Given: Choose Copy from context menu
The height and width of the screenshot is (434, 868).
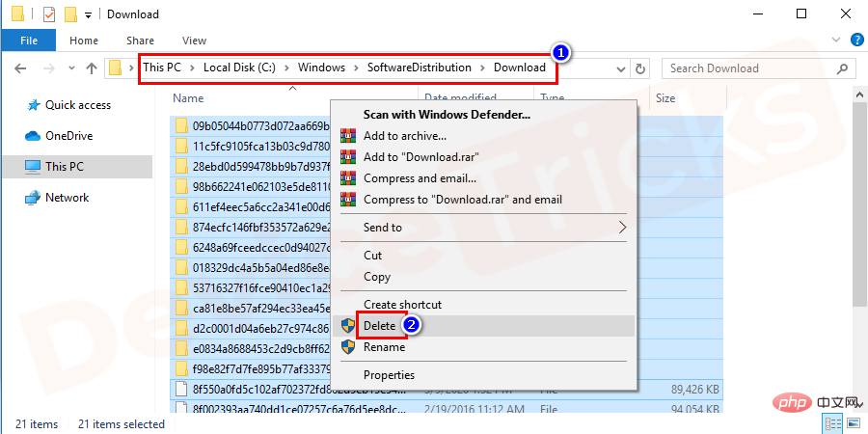Looking at the screenshot, I should click(483, 277).
